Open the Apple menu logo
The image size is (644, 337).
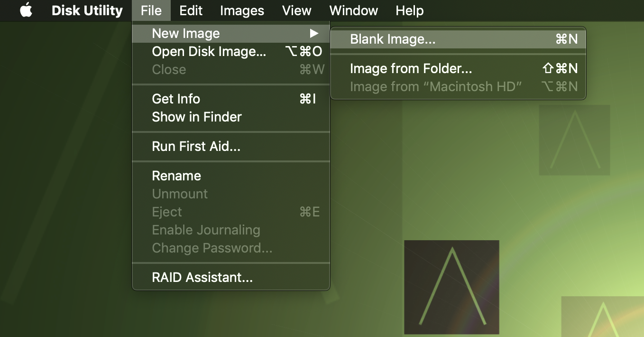tap(26, 10)
